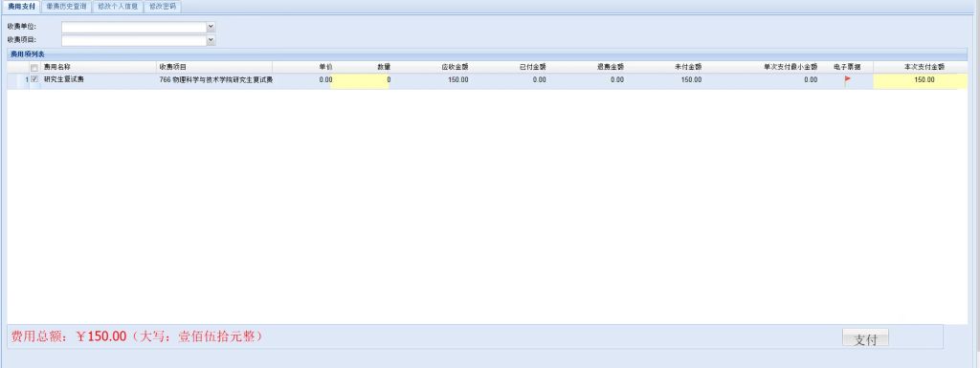
Task: Click the 电子票据 column header
Action: coord(847,67)
